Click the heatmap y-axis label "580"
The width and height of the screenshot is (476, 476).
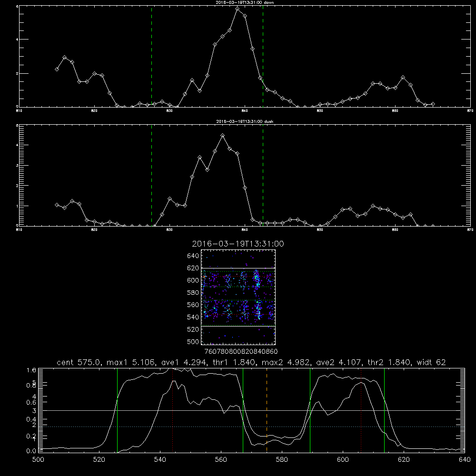[x=193, y=293]
